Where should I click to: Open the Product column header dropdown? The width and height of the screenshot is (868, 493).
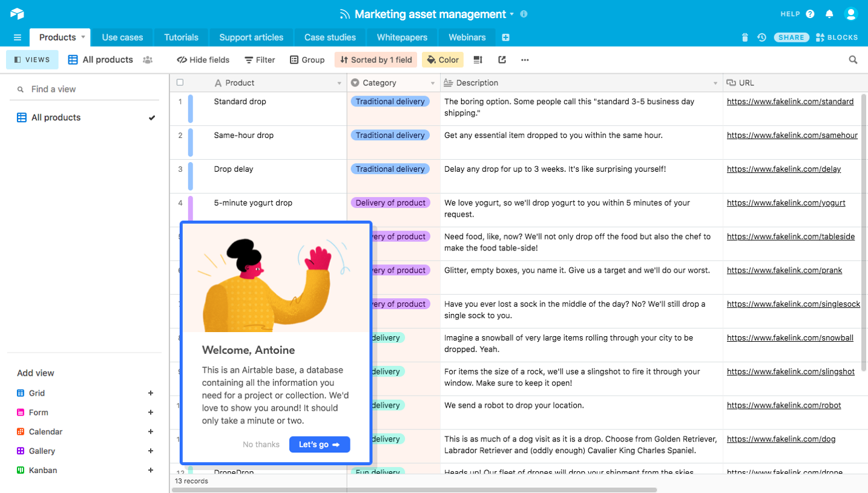point(339,83)
